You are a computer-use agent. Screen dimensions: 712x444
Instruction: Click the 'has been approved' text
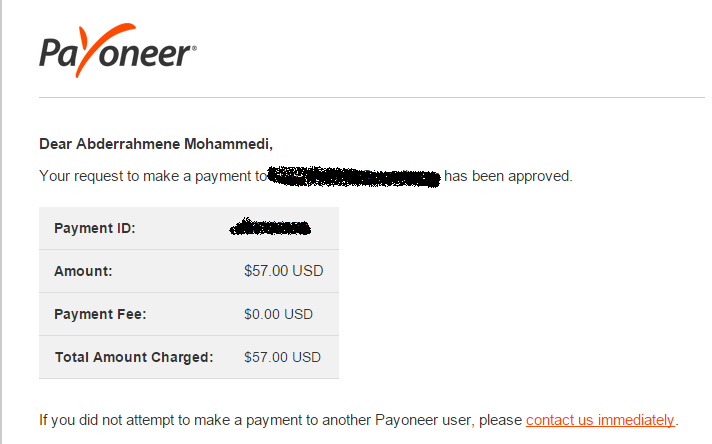(508, 176)
